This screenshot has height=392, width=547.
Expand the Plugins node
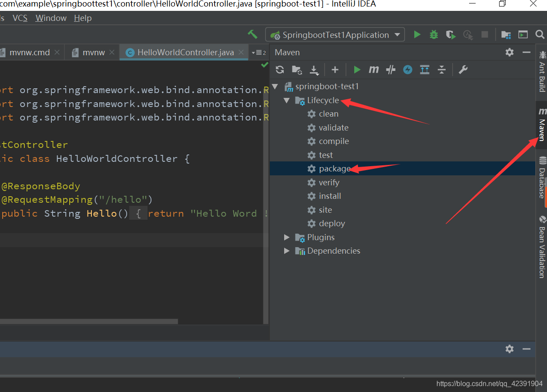tap(286, 237)
